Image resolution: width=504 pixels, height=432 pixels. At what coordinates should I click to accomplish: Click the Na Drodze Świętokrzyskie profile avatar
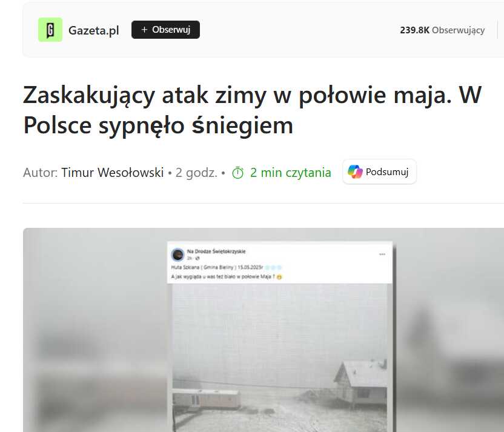pos(177,254)
